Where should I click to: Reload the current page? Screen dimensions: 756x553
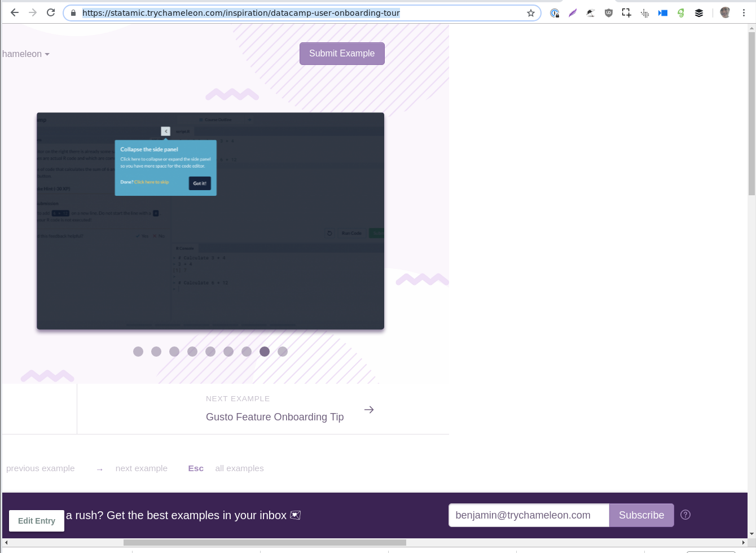click(x=51, y=12)
